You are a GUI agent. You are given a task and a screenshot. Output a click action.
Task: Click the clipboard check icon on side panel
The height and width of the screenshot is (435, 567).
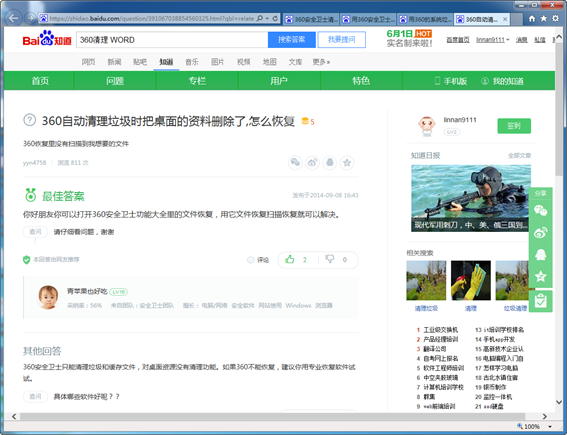[x=541, y=301]
